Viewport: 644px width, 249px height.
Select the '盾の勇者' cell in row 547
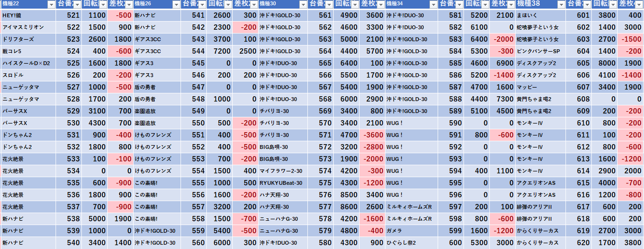(x=158, y=87)
